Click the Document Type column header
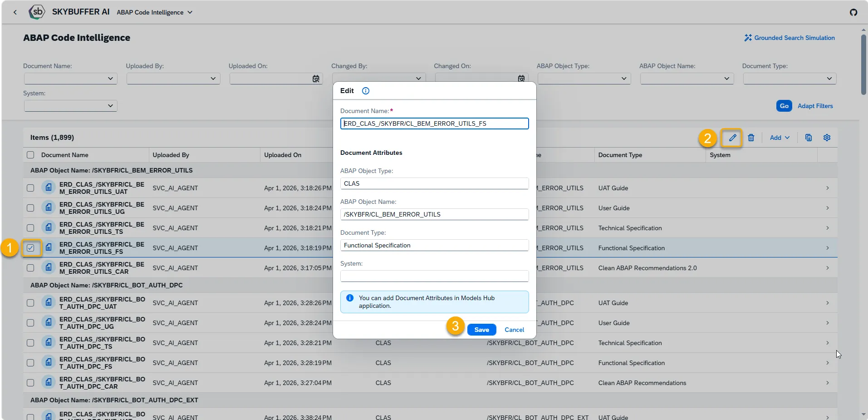The image size is (868, 420). (x=620, y=155)
